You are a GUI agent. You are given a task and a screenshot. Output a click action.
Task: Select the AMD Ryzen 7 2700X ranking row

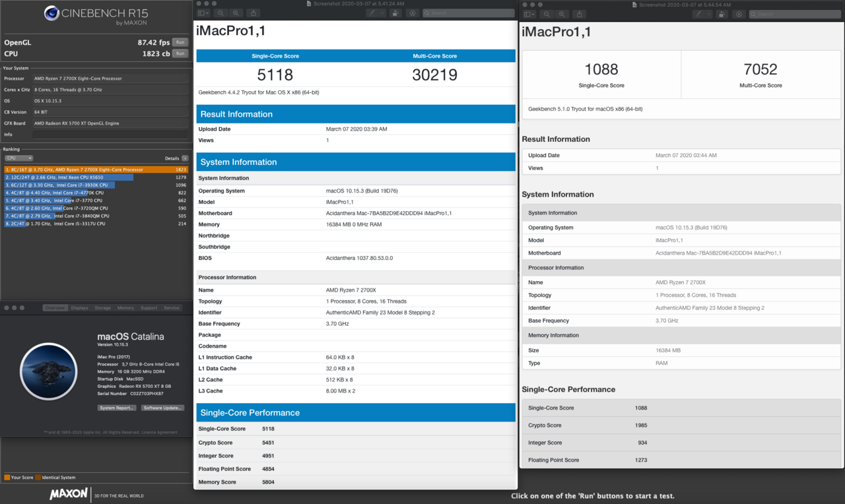(x=96, y=170)
